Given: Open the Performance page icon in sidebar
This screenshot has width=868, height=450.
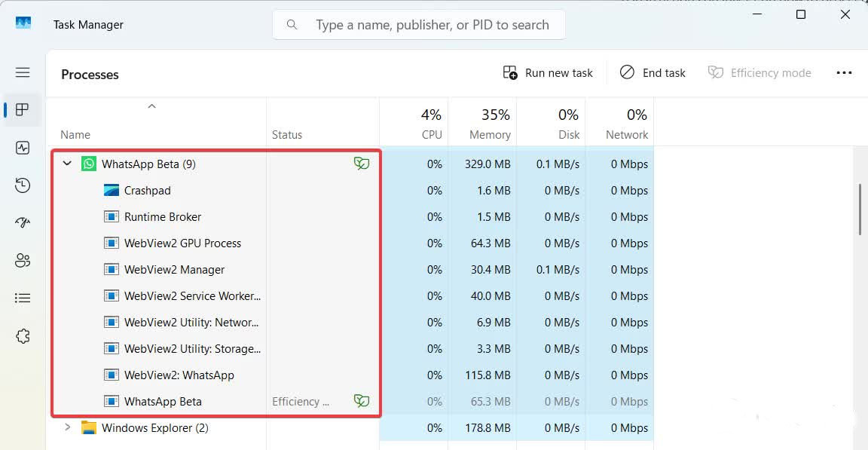Looking at the screenshot, I should (x=23, y=148).
